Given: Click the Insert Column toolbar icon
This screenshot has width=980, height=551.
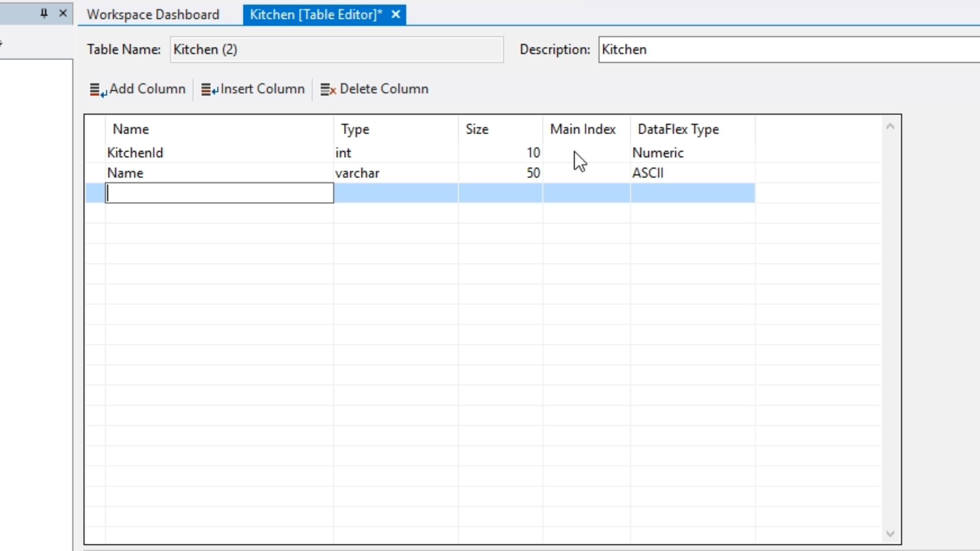Looking at the screenshot, I should [x=209, y=90].
